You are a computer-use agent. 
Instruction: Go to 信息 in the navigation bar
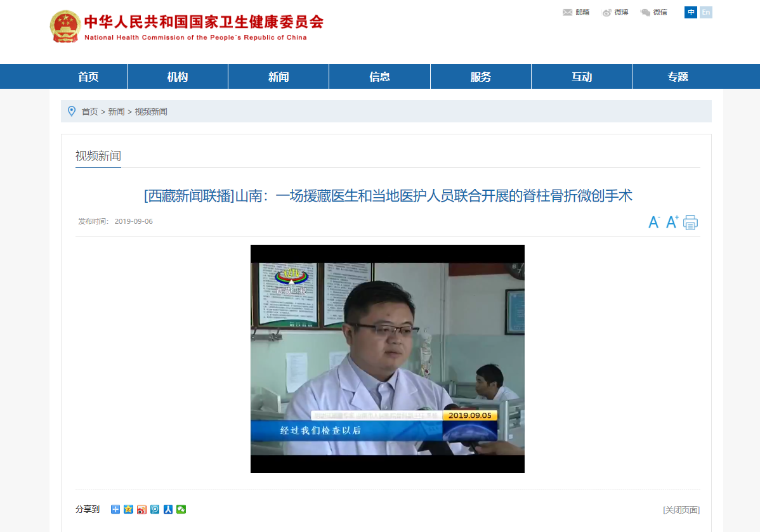379,77
